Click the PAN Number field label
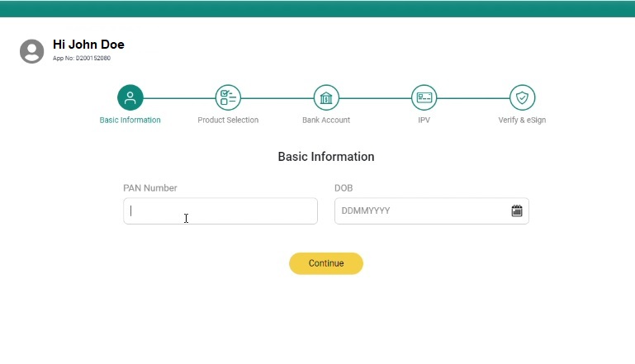The width and height of the screenshot is (635, 364). coord(149,188)
